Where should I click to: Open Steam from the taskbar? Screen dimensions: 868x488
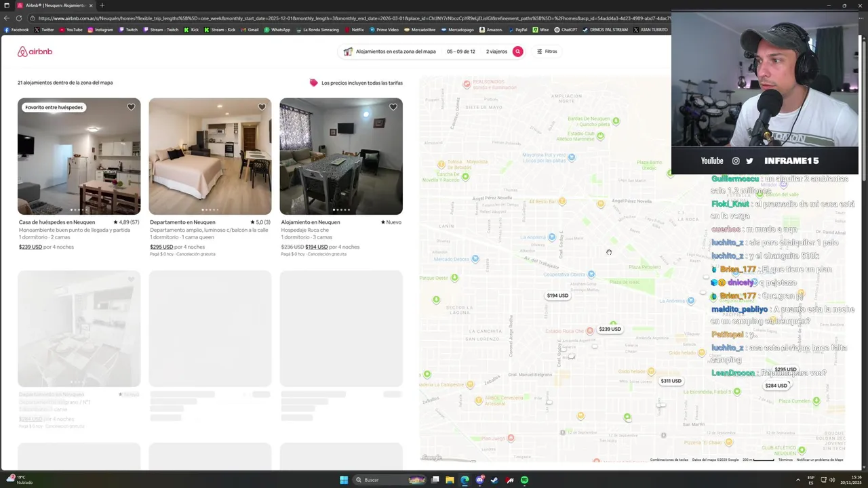[494, 480]
